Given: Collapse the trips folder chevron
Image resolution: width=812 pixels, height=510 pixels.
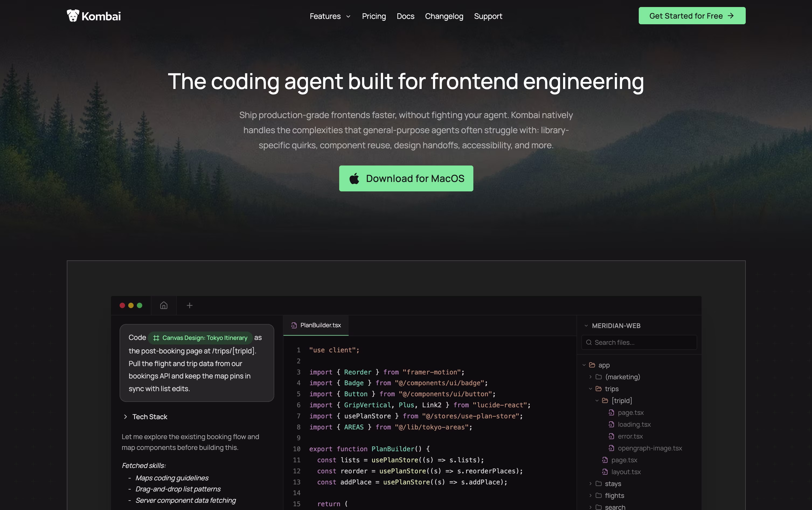Looking at the screenshot, I should 591,389.
